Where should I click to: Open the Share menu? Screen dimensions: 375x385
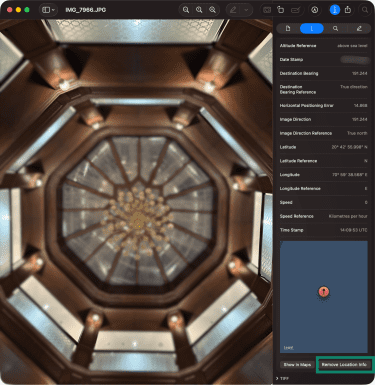tap(348, 10)
